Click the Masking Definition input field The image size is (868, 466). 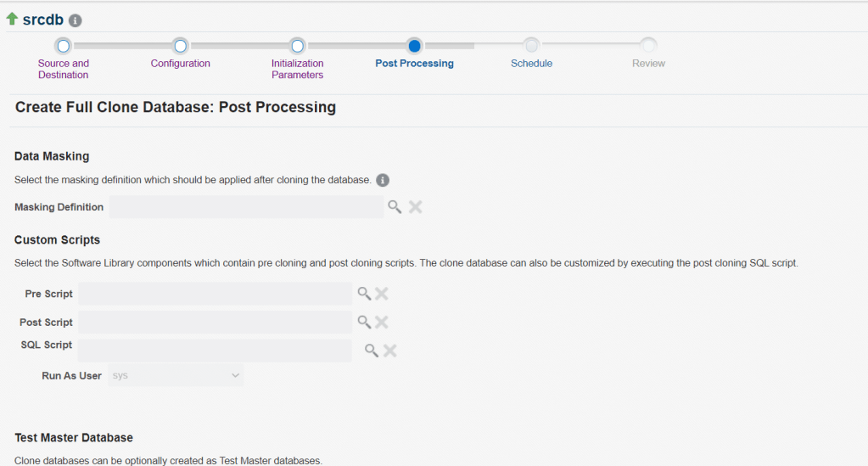pyautogui.click(x=246, y=207)
